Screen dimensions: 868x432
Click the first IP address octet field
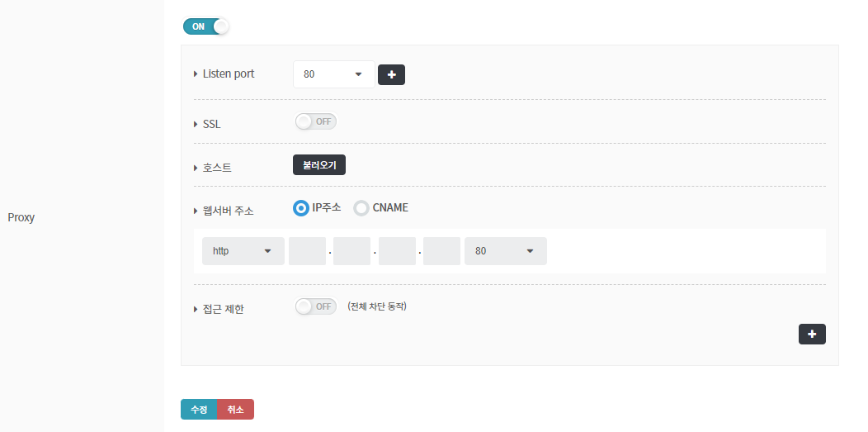tap(307, 251)
